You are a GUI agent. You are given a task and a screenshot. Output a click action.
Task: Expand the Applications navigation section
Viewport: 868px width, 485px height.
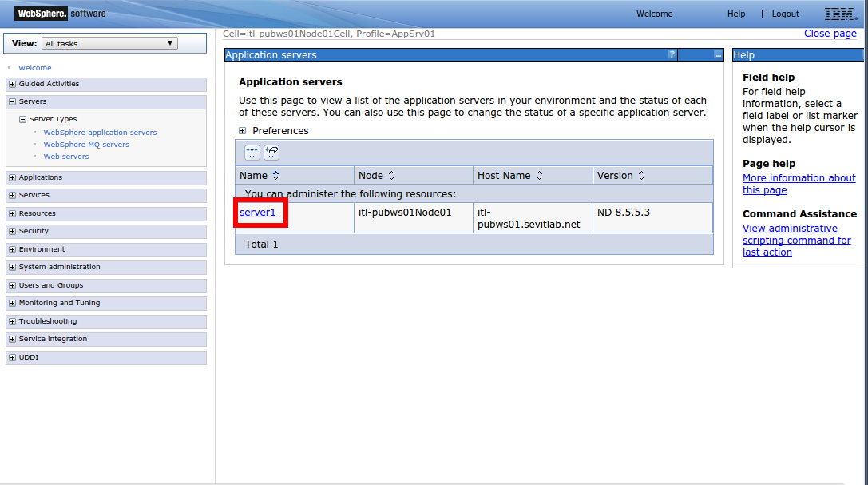point(12,177)
